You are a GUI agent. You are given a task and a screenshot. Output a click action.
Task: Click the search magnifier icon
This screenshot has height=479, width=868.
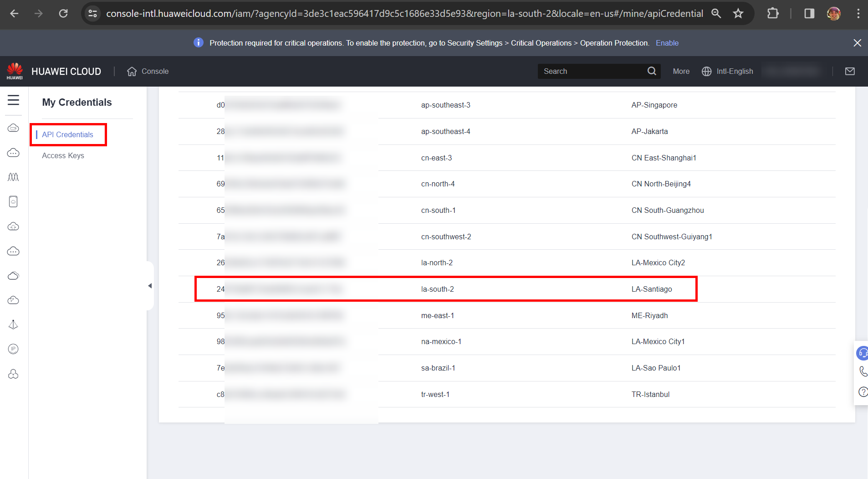click(652, 71)
